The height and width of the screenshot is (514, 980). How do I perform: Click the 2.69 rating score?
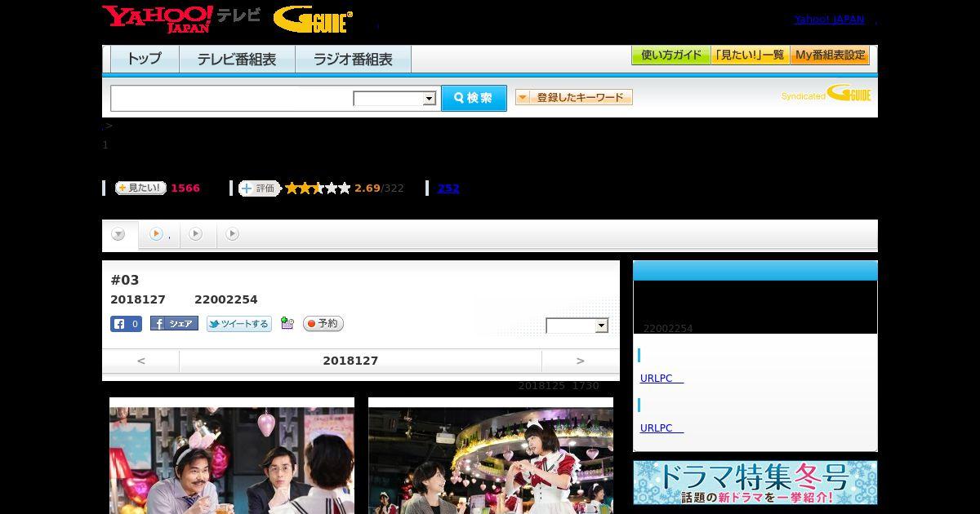coord(367,188)
